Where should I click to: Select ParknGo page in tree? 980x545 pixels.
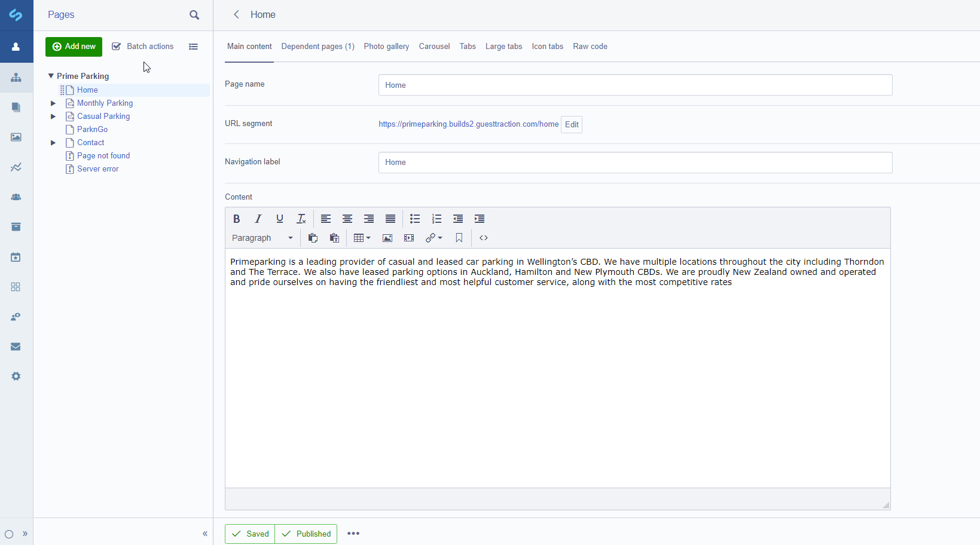pos(93,130)
